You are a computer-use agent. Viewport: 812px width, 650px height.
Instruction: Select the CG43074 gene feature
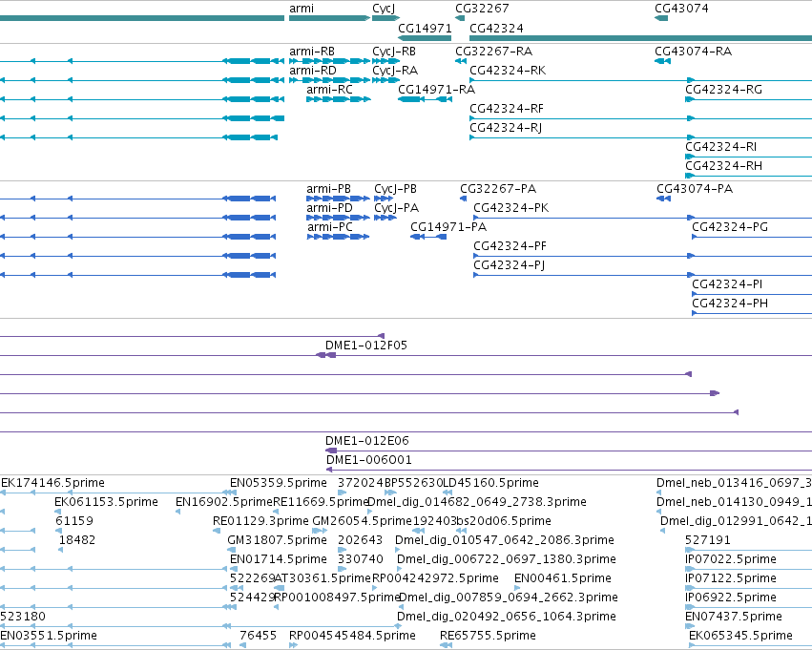(661, 18)
